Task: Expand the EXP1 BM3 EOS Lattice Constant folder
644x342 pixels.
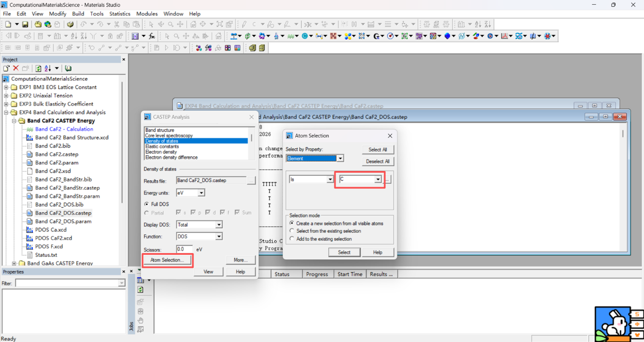Action: [x=6, y=88]
